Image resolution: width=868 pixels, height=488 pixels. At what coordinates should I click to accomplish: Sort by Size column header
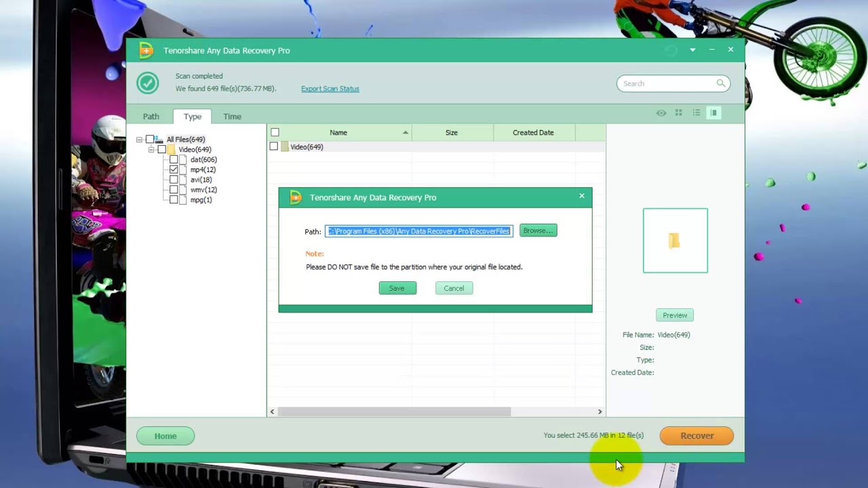click(x=452, y=132)
